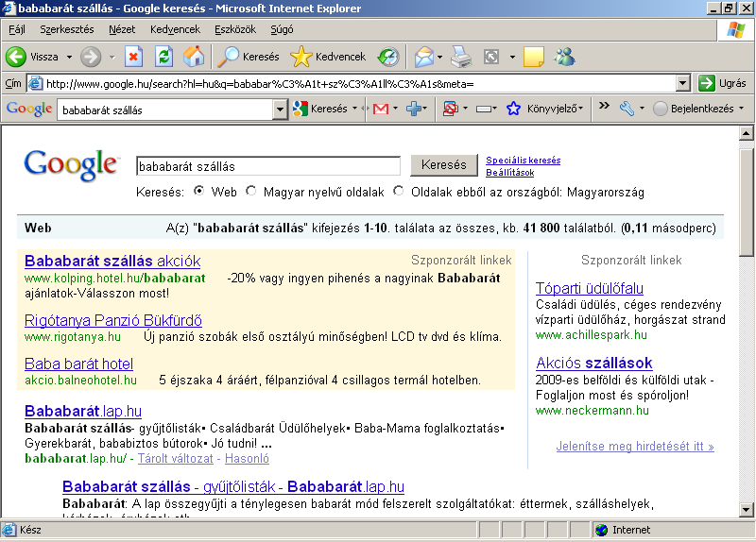The width and height of the screenshot is (756, 542).
Task: Click the fullscreen resize toolbar icon
Action: click(x=491, y=57)
